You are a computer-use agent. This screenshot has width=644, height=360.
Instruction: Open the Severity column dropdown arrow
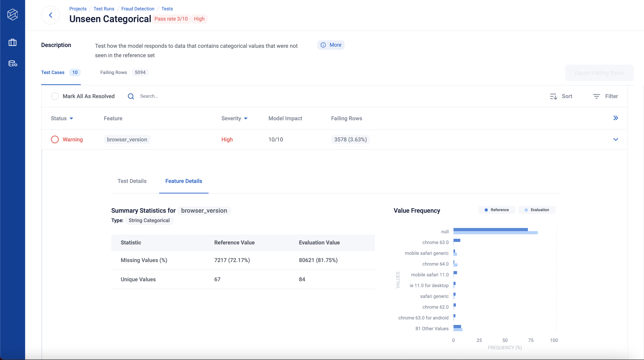coord(246,119)
